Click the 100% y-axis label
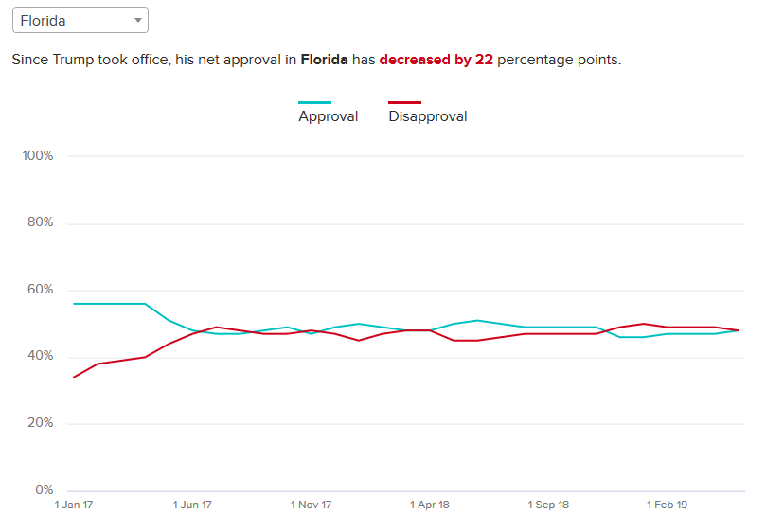This screenshot has height=532, width=766. pyautogui.click(x=38, y=155)
